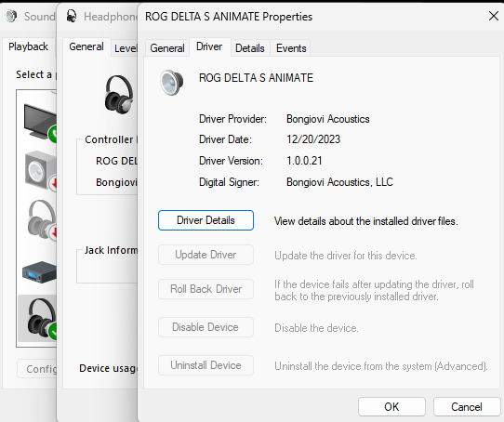The image size is (504, 422).
Task: Click the Sound window title bar icon
Action: [11, 16]
